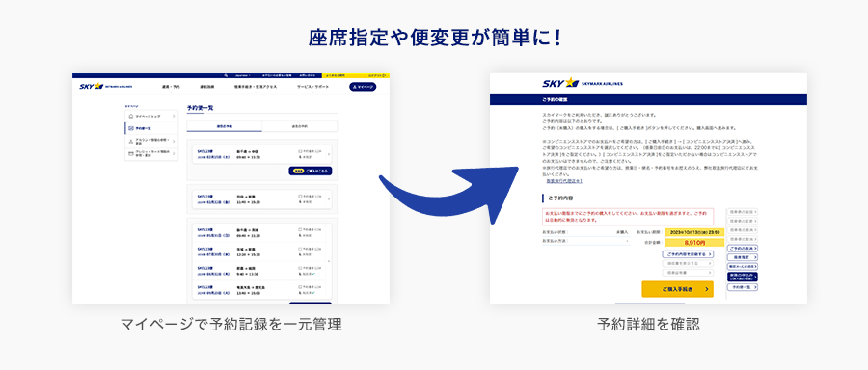Click ご予約内容を印刷する button
Viewport: 868px width, 370px height.
(x=688, y=254)
